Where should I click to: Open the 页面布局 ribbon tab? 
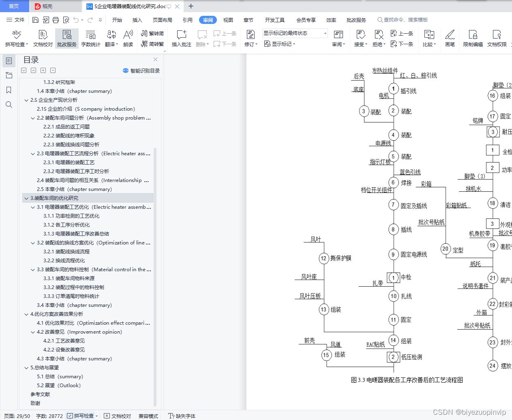(x=163, y=20)
